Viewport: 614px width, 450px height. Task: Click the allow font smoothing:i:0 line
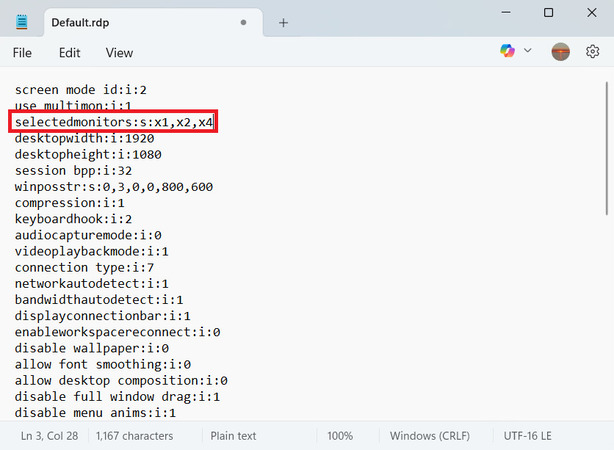coord(103,364)
